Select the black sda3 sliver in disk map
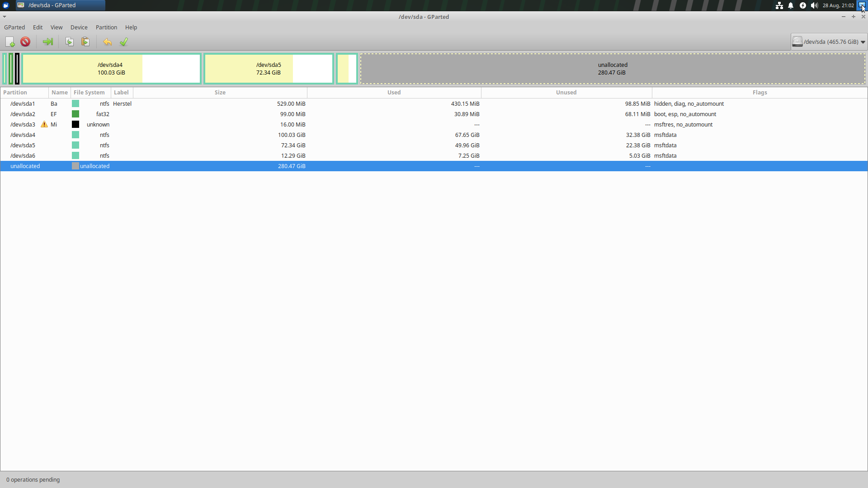Viewport: 868px width, 488px height. pos(17,69)
